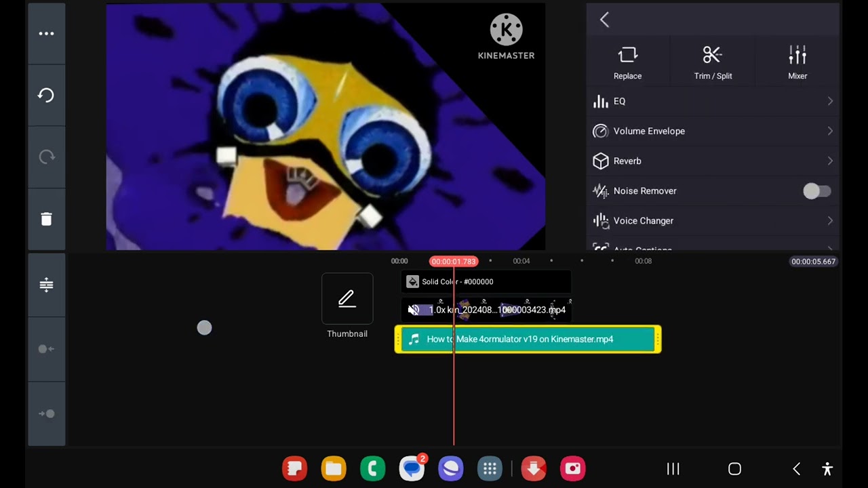
Task: Expand the Reverb chevron arrow
Action: [830, 161]
